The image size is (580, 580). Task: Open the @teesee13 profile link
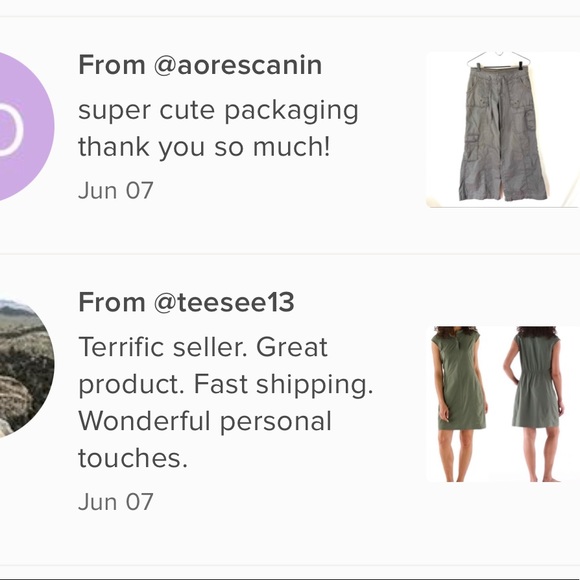click(224, 303)
